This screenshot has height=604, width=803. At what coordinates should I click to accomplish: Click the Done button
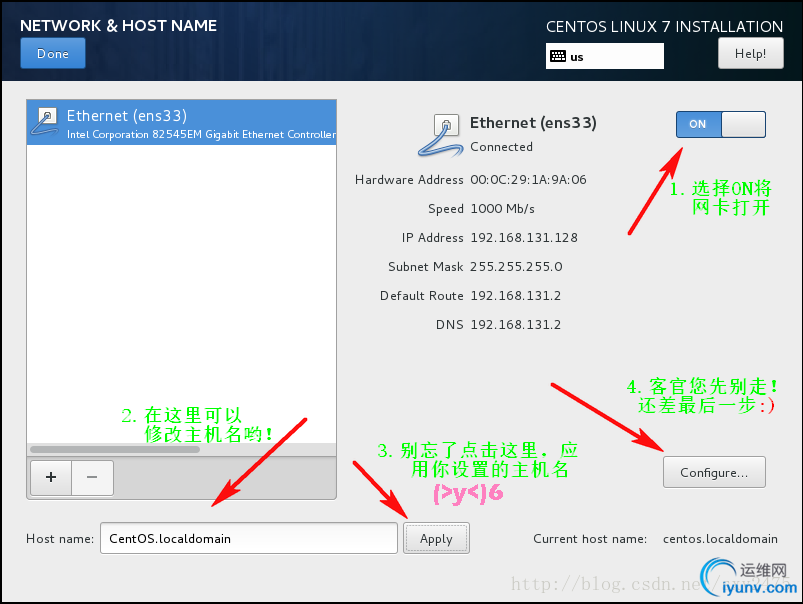[53, 54]
